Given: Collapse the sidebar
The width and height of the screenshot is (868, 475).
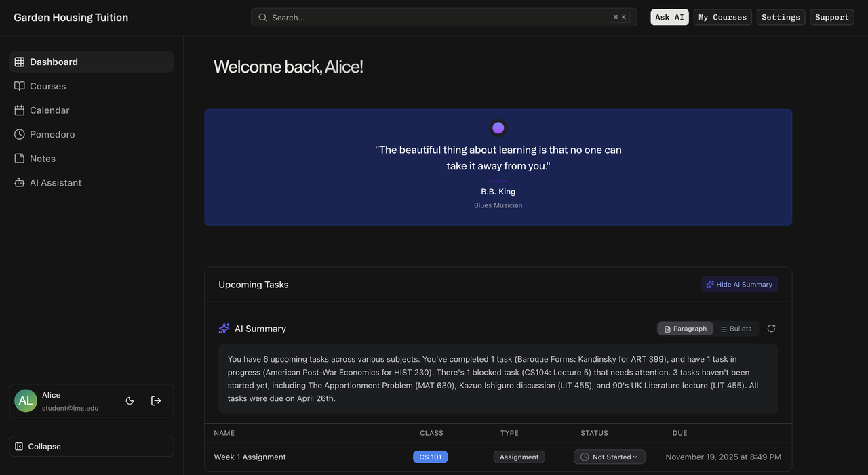Looking at the screenshot, I should click(92, 447).
